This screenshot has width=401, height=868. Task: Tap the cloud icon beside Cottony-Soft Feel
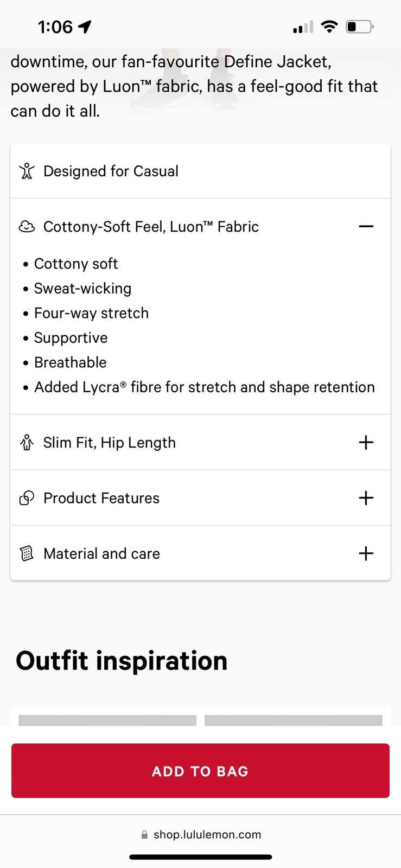click(27, 227)
